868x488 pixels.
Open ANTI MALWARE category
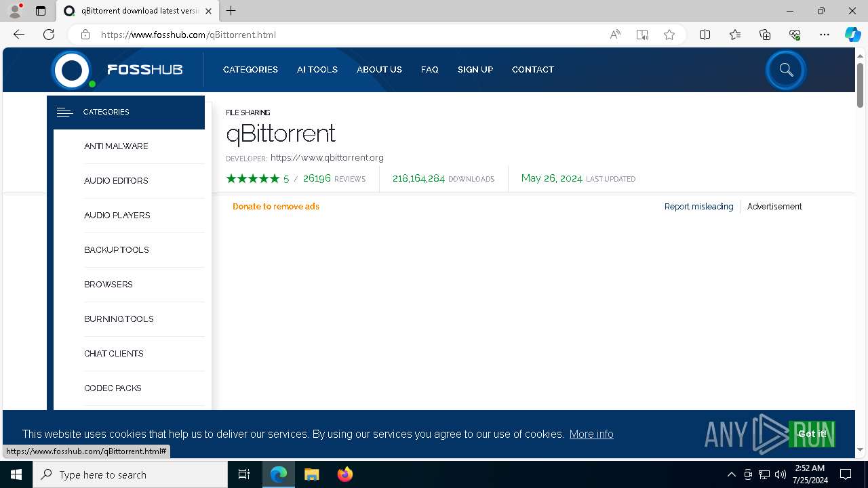116,146
